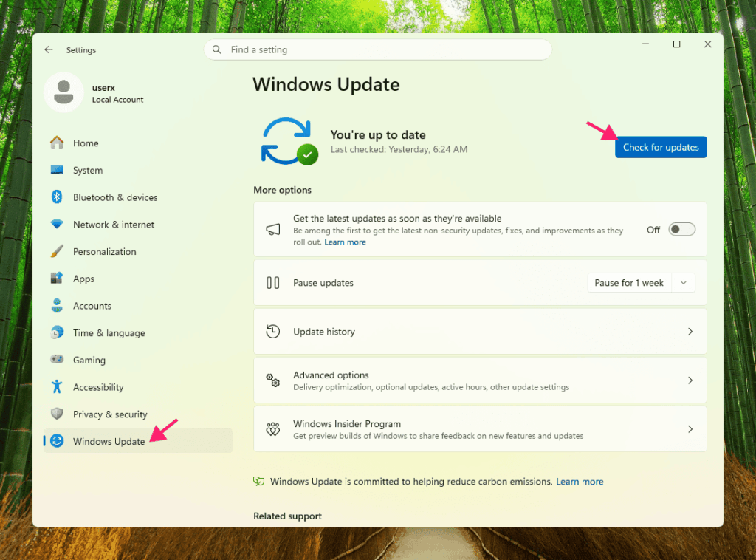Click the megaphone icon for latest updates
This screenshot has height=560, width=756.
pos(273,230)
